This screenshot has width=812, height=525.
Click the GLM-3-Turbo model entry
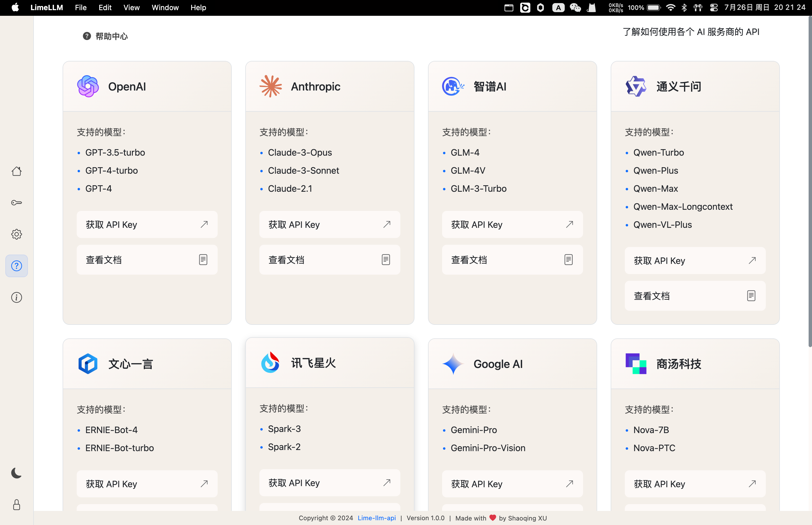tap(478, 189)
